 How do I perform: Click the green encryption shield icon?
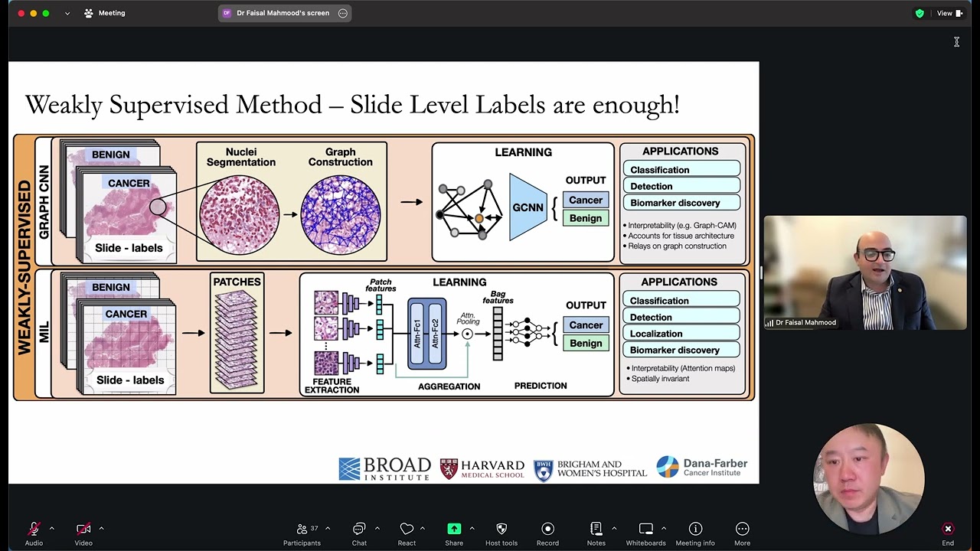pyautogui.click(x=920, y=13)
